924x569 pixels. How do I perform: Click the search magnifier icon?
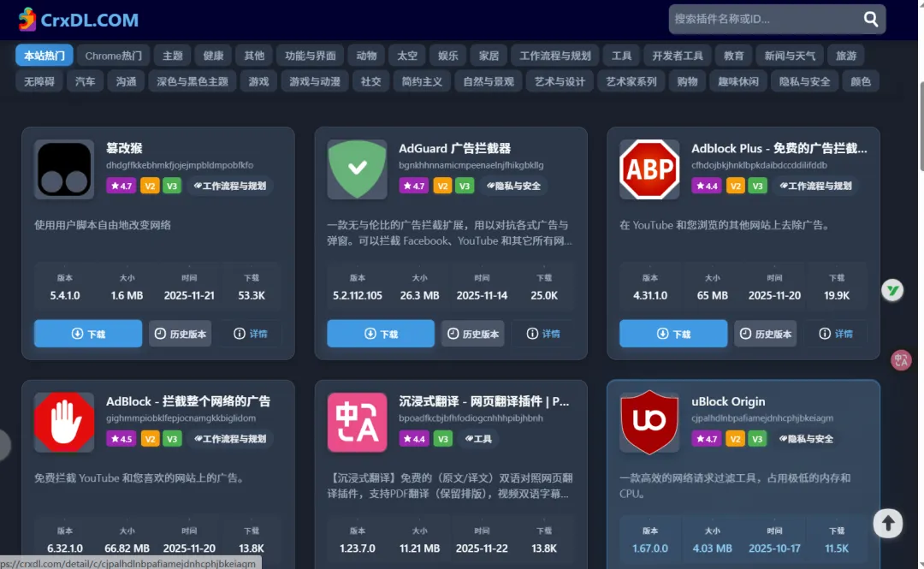[x=871, y=19]
